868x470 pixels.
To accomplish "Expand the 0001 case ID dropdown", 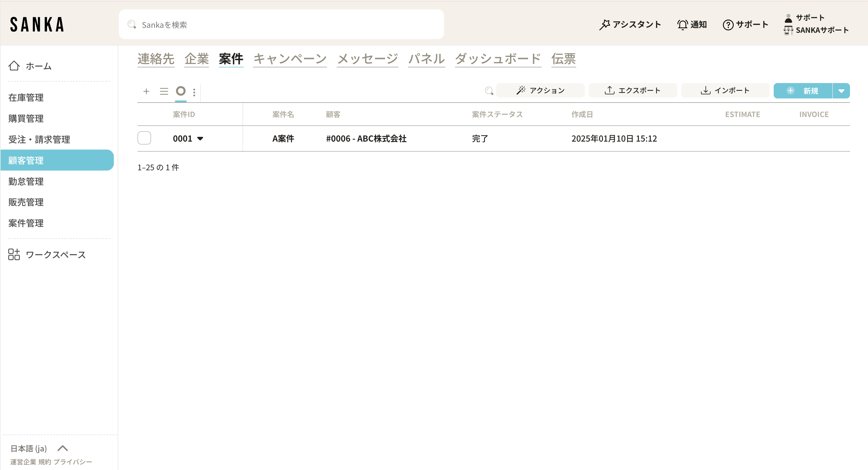I will (x=200, y=138).
